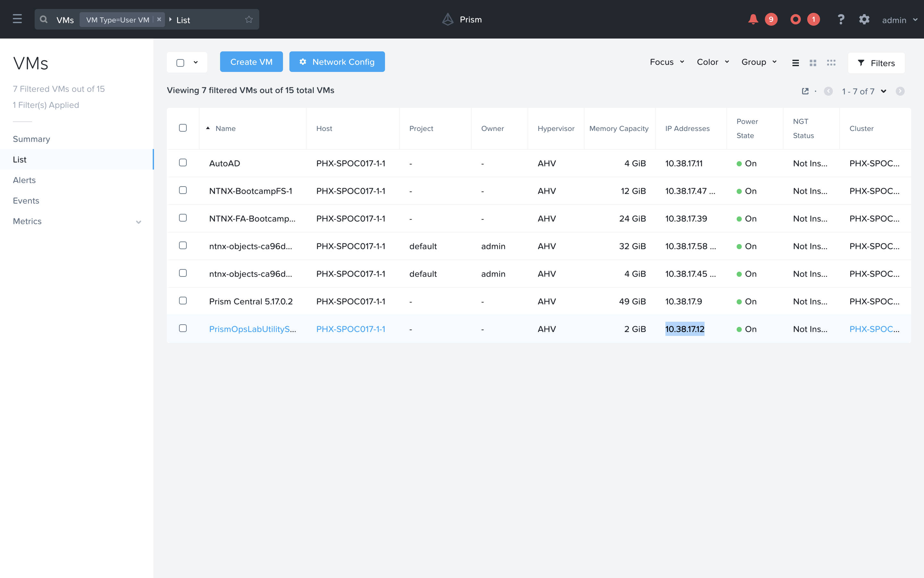Open the Group dropdown
The width and height of the screenshot is (924, 578).
(759, 62)
